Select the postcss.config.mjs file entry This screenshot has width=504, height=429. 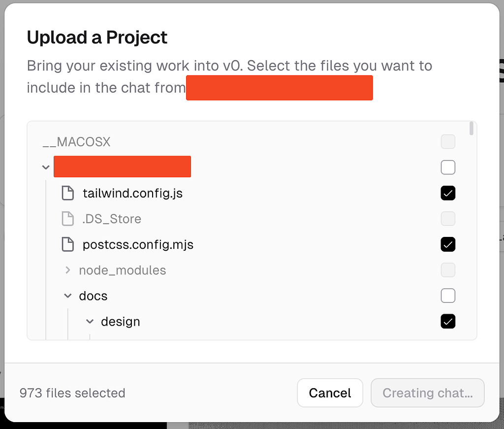click(x=138, y=244)
